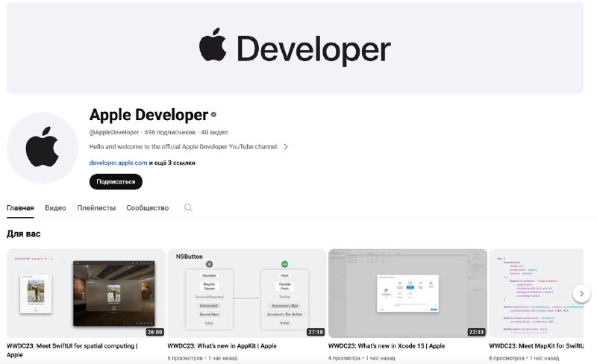The width and height of the screenshot is (597, 364).
Task: Click the Подписаться button
Action: pyautogui.click(x=116, y=181)
